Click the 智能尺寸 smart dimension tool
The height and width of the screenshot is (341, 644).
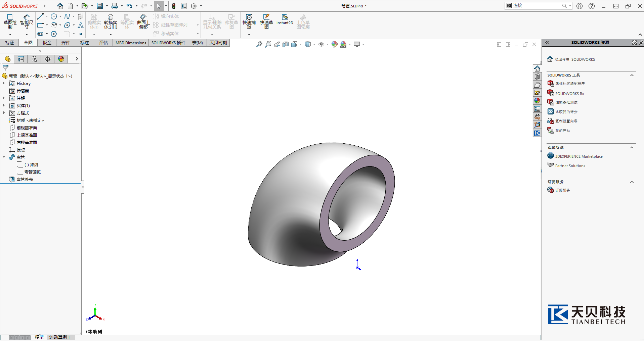click(x=27, y=21)
